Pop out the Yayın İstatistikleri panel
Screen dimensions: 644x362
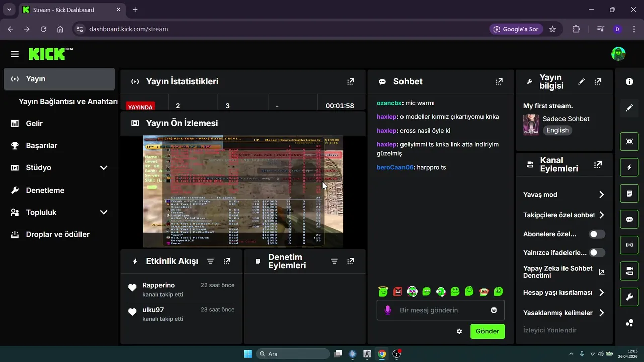(x=351, y=81)
